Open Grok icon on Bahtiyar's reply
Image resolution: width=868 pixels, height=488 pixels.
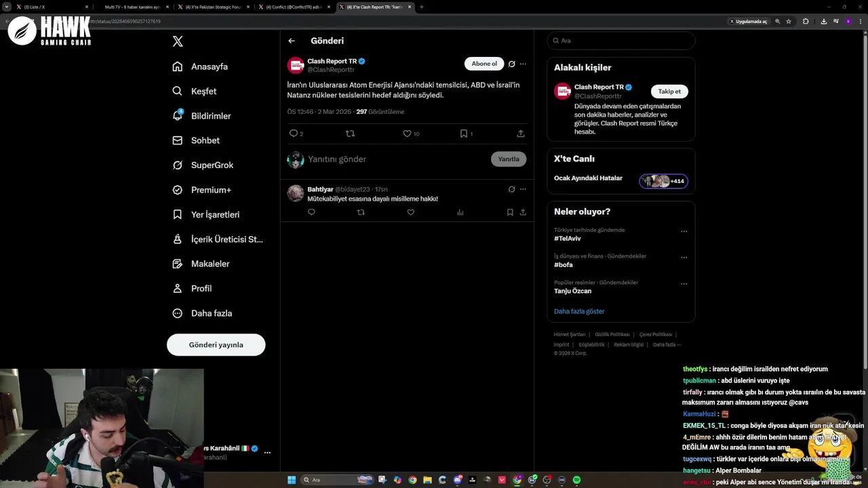[512, 189]
